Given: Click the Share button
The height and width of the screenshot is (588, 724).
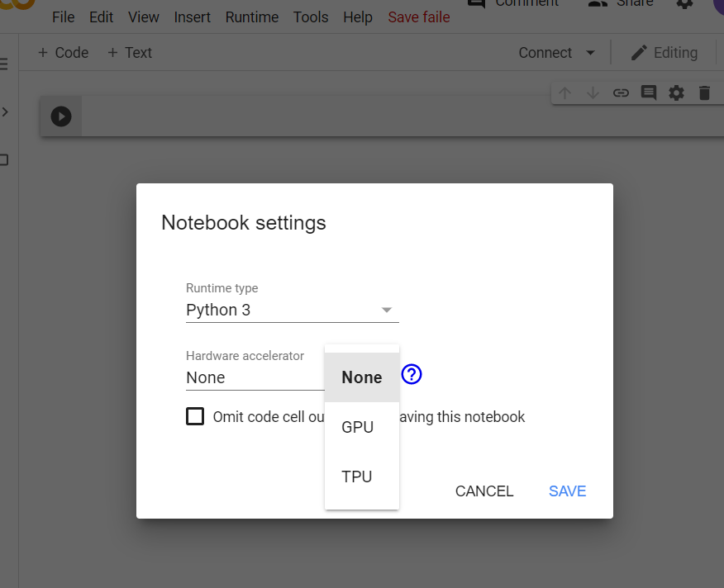Looking at the screenshot, I should 621,3.
